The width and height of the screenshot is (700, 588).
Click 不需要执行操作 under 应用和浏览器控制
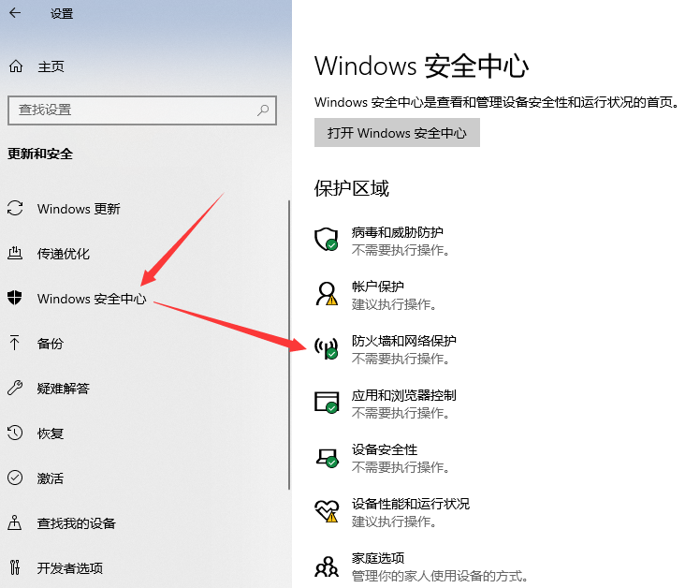(401, 413)
